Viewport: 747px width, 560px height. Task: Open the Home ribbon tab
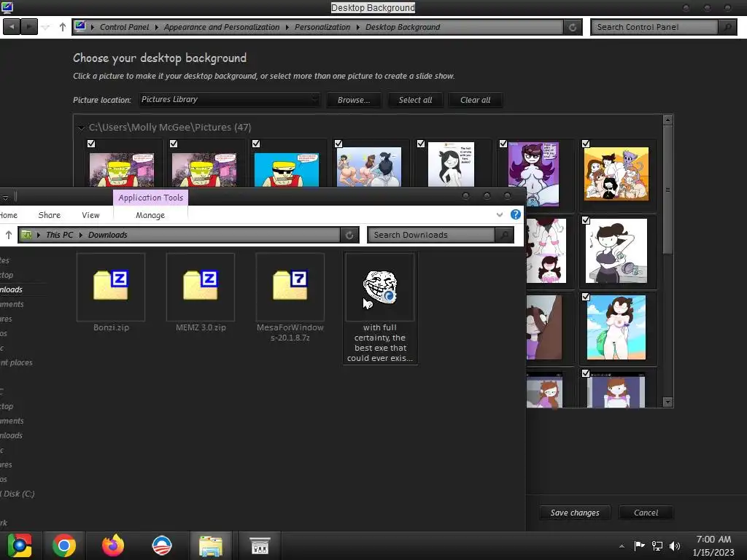(9, 215)
